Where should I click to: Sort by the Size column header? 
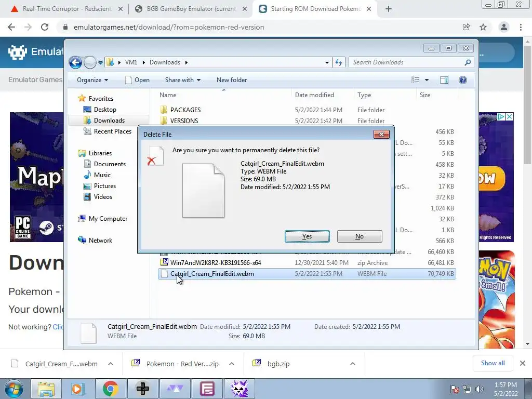[436, 95]
